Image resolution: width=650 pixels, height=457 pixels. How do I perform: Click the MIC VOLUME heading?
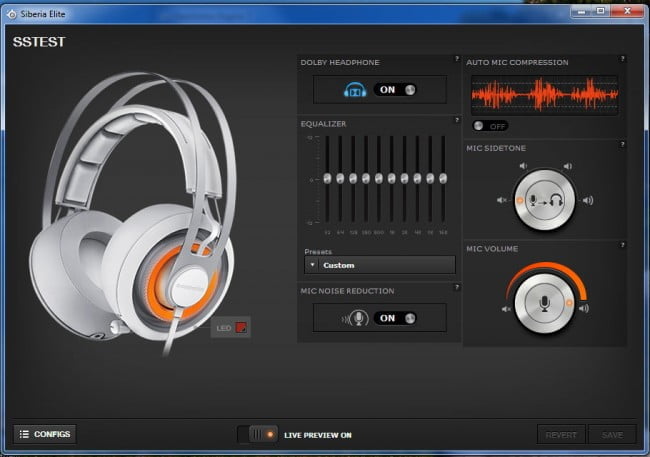click(x=492, y=249)
